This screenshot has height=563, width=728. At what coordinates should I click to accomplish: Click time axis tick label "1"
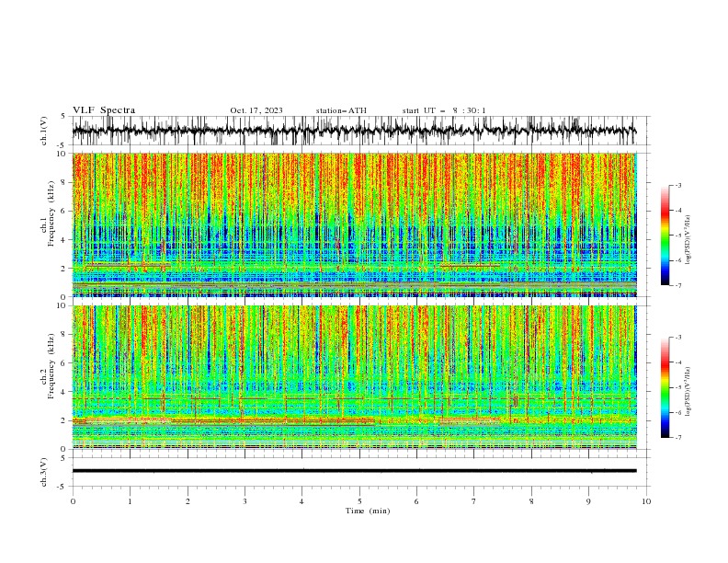pos(130,501)
